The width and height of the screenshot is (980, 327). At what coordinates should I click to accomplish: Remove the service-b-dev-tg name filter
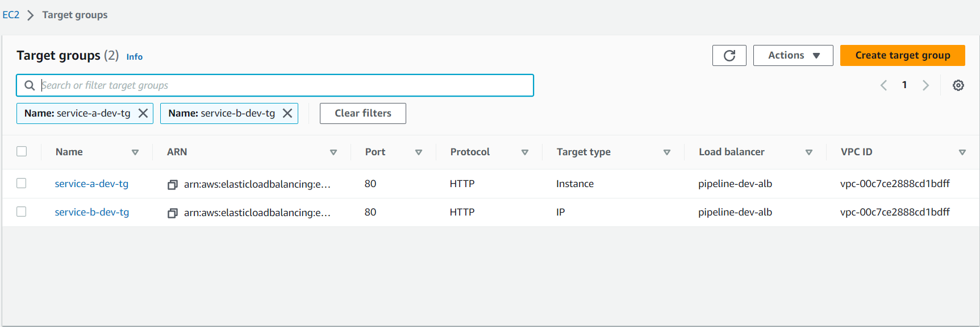[287, 113]
